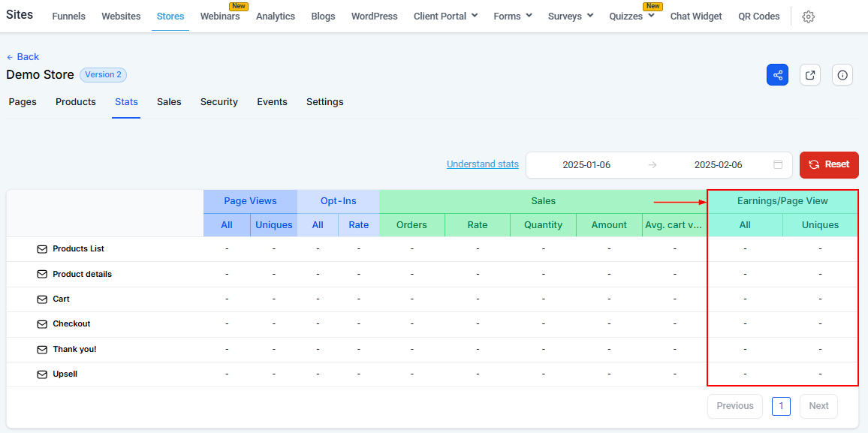This screenshot has height=433, width=868.
Task: Click the end date 2025-02-06 field
Action: pos(718,165)
